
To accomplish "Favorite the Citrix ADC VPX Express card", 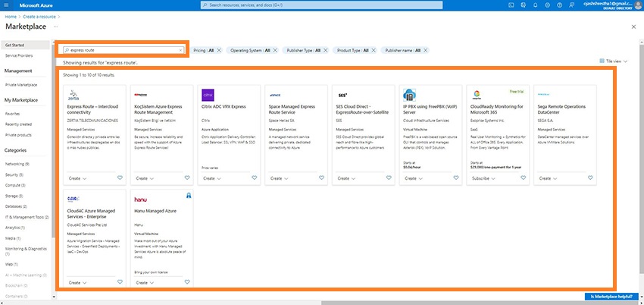I will (255, 178).
